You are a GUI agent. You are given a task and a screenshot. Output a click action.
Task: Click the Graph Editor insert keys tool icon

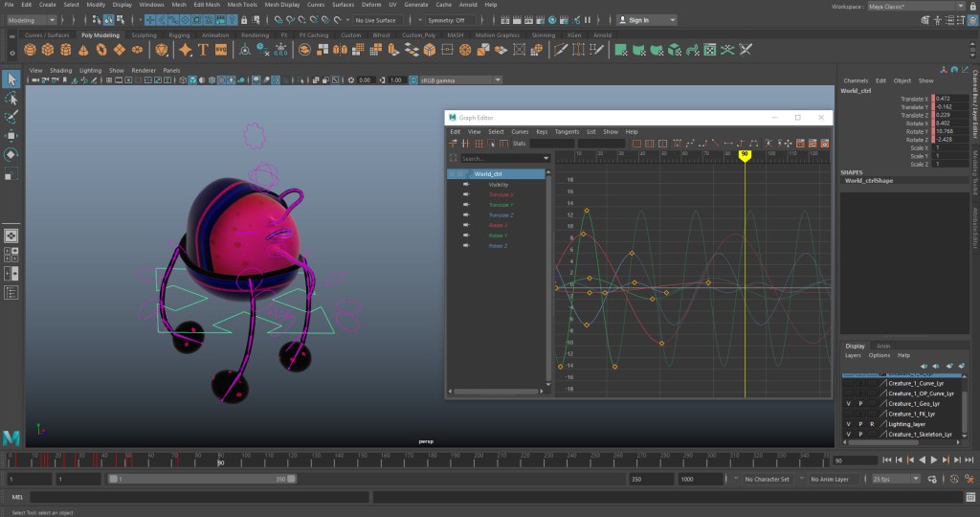tap(465, 144)
